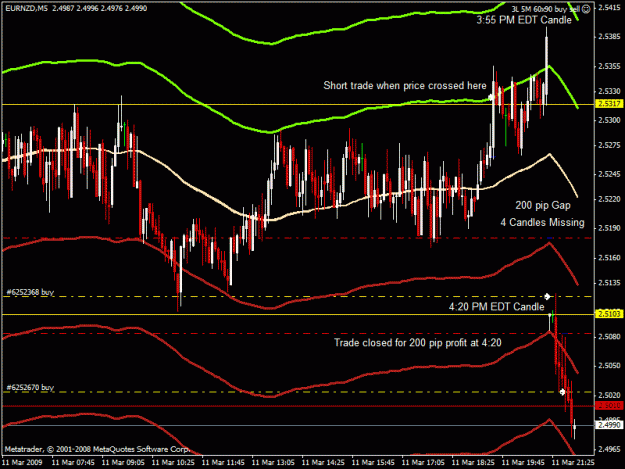Click '11 Mar 09:05' on the time axis
Screen dimensions: 625x469
(123, 463)
